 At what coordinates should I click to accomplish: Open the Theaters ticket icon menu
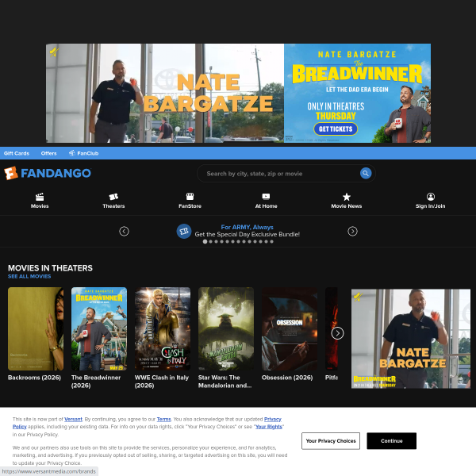[x=113, y=201]
